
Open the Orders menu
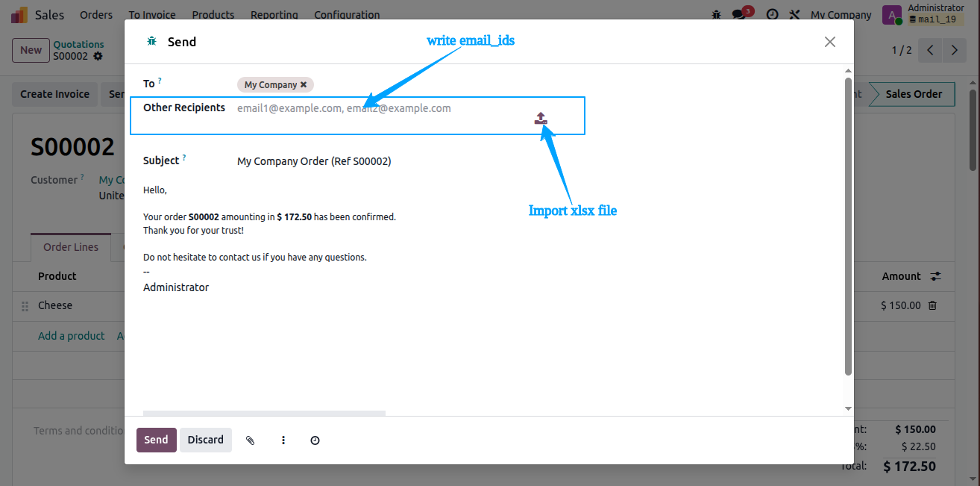pos(96,15)
